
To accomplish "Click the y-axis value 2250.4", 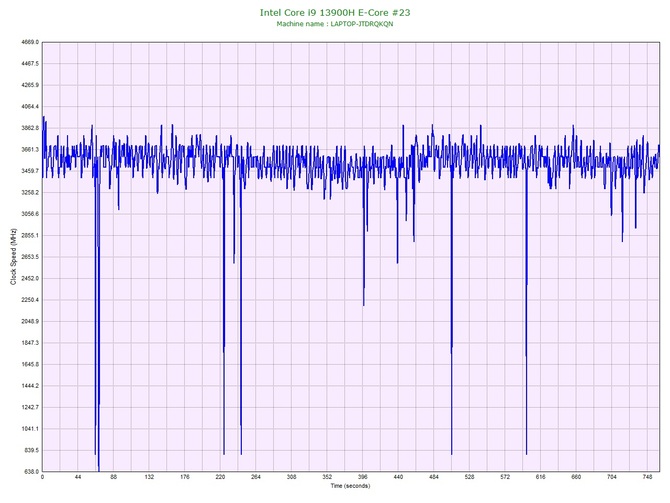I will 30,300.
